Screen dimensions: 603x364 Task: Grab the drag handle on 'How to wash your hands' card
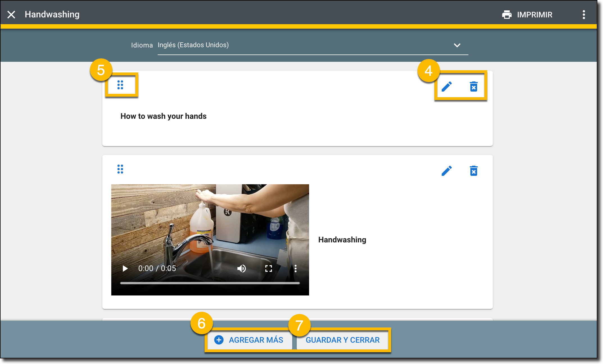tap(120, 85)
